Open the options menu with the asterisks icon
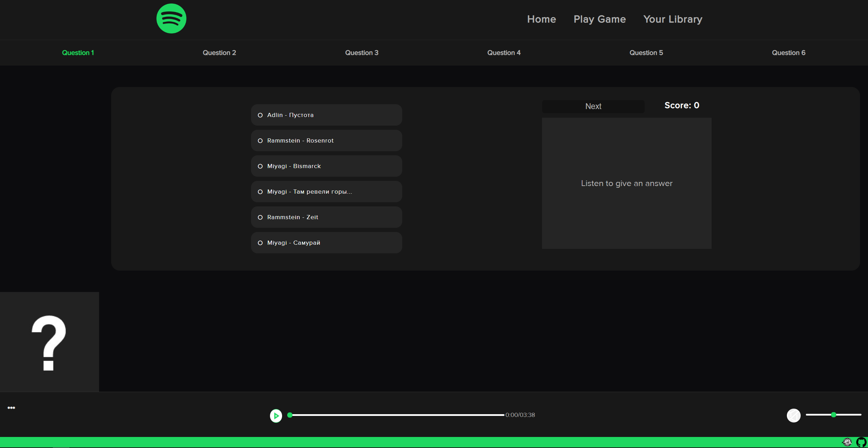The width and height of the screenshot is (868, 448). pyautogui.click(x=12, y=408)
